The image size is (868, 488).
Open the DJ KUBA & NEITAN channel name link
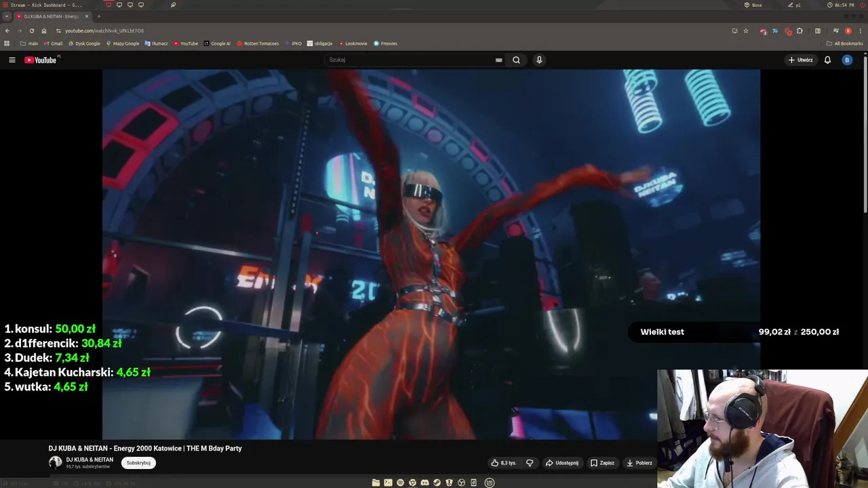[90, 460]
